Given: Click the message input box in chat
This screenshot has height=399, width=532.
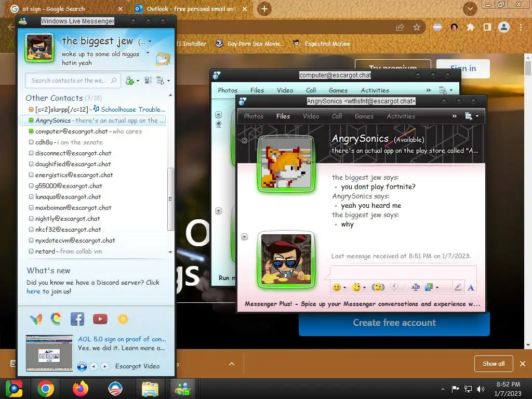Looking at the screenshot, I should pos(403,273).
